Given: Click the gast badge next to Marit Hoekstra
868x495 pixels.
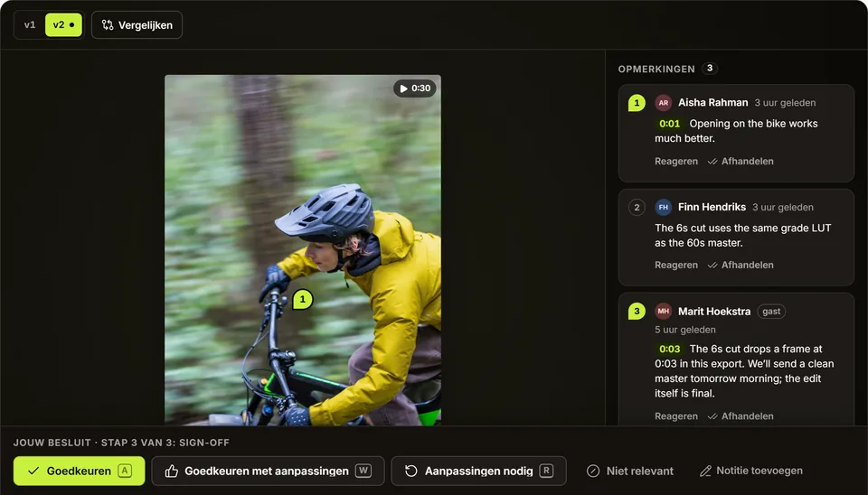Looking at the screenshot, I should tap(771, 312).
